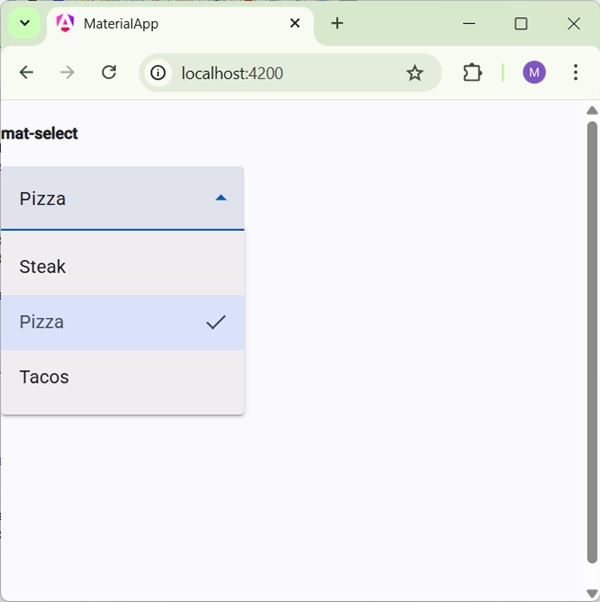Open the Chrome three-dot menu
Screen dimensions: 600x602
[x=575, y=72]
